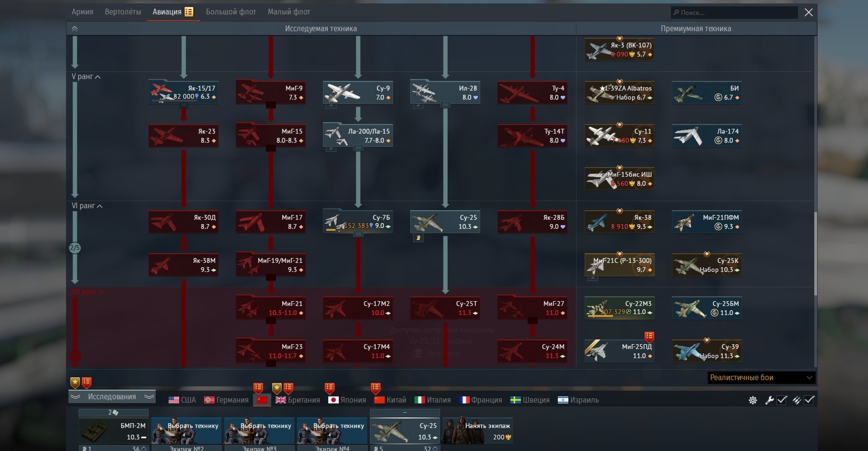Viewport: 868px width, 451px height.
Task: Switch to the Вертолёты tab
Action: [x=123, y=12]
